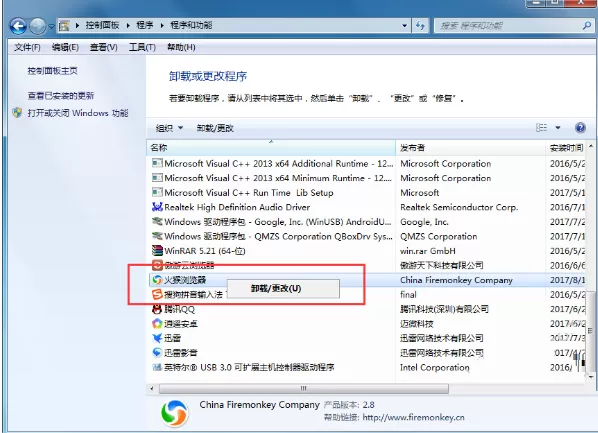Open the 组织 dropdown

point(169,128)
